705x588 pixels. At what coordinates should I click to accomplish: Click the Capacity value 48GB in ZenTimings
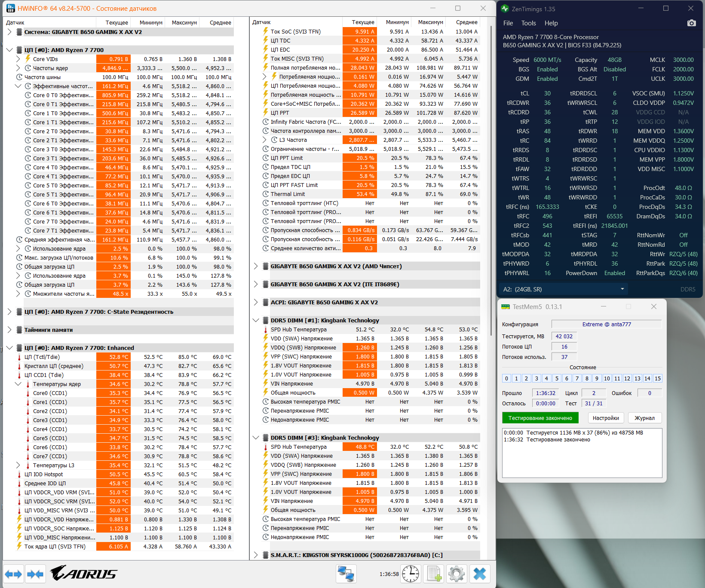coord(614,60)
